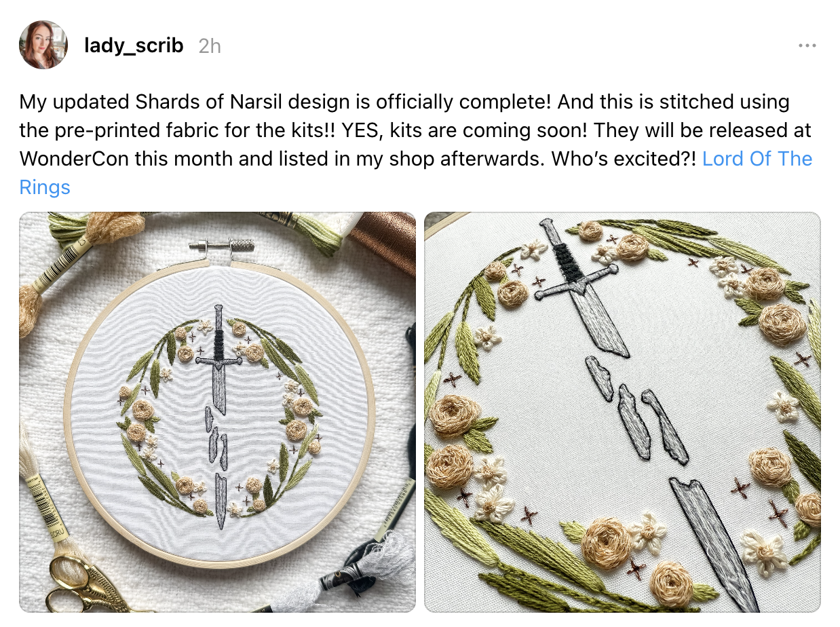Open the three-dot more options menu
The height and width of the screenshot is (627, 840).
[807, 45]
